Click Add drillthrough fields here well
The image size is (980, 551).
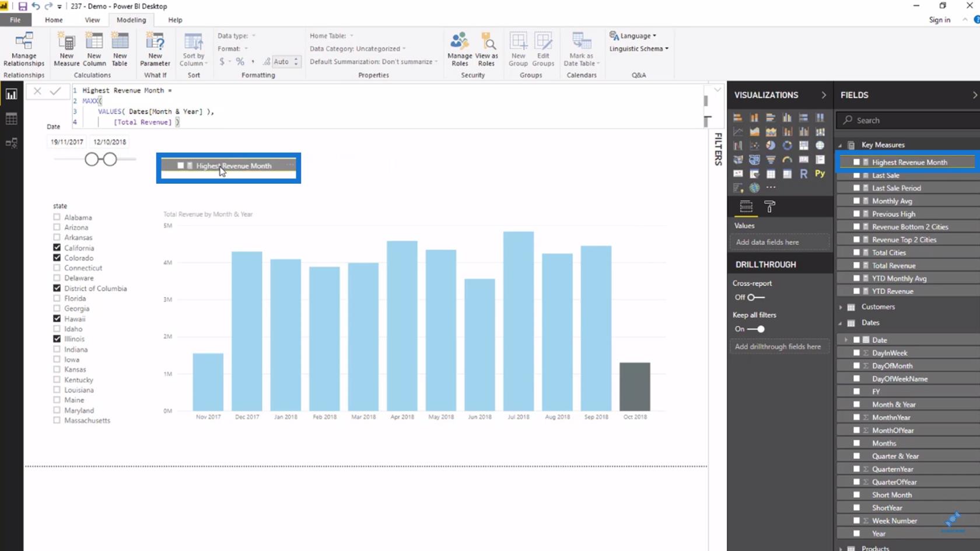click(x=779, y=346)
